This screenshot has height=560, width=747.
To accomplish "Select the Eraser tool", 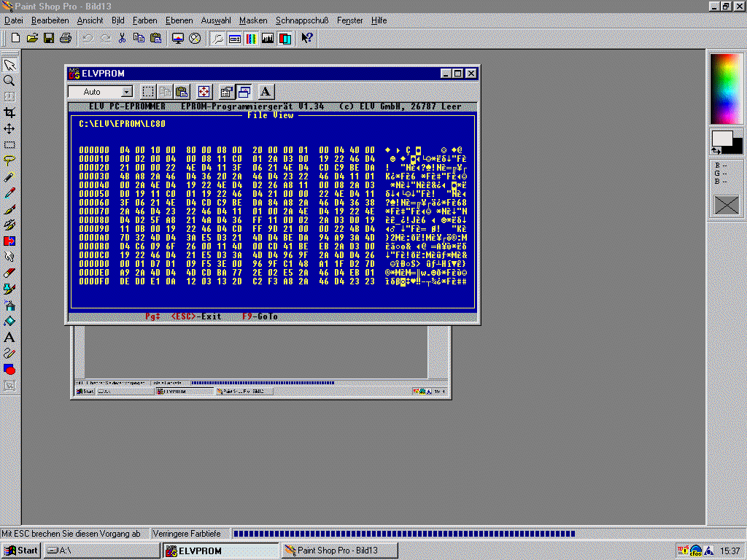I will pos(9,273).
